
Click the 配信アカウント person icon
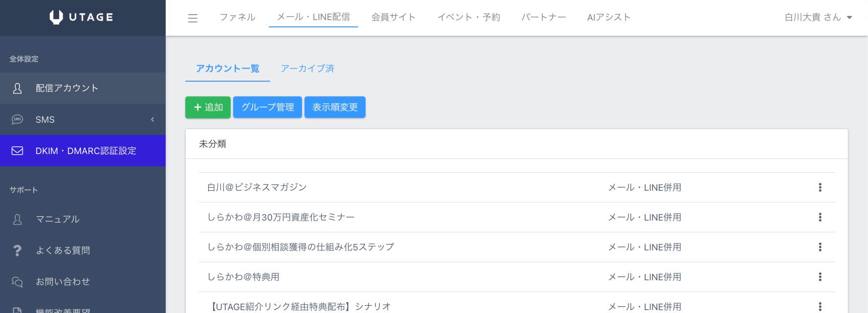[x=17, y=88]
